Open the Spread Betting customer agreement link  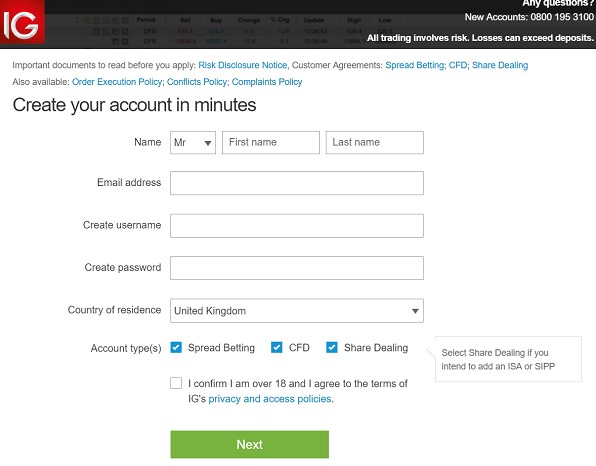tap(414, 65)
